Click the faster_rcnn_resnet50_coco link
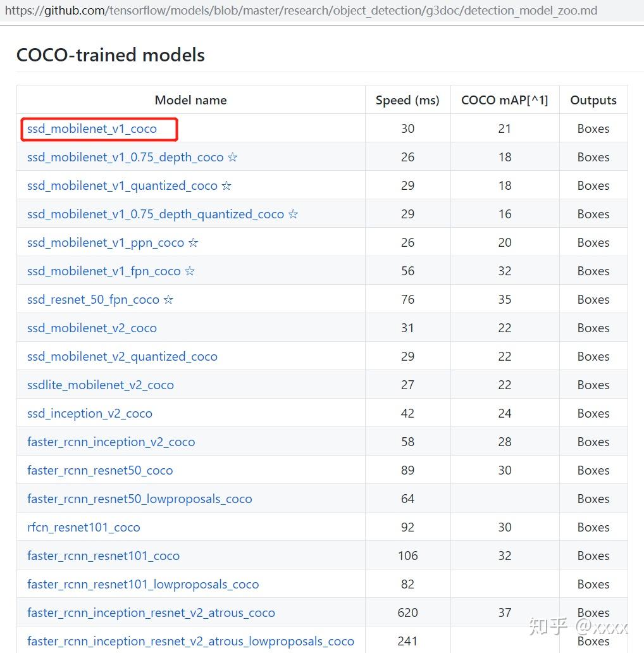644x653 pixels. (x=100, y=471)
